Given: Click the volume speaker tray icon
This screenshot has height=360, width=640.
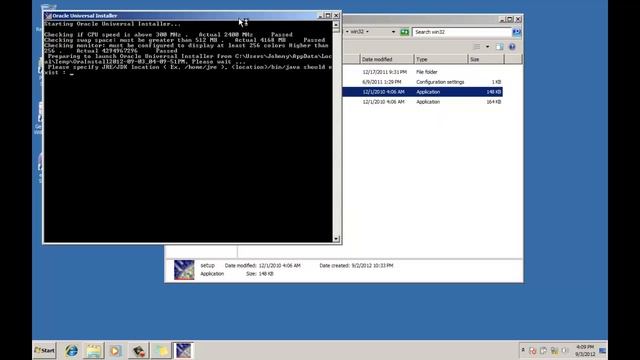Looking at the screenshot, I should coord(565,351).
